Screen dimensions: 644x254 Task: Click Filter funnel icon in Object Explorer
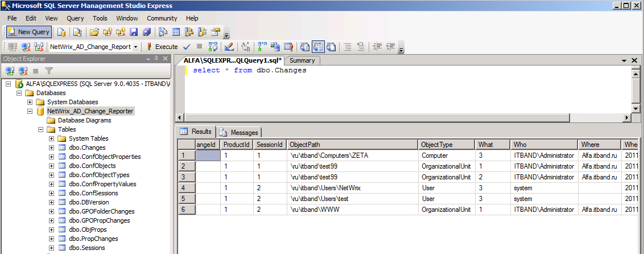click(x=49, y=71)
